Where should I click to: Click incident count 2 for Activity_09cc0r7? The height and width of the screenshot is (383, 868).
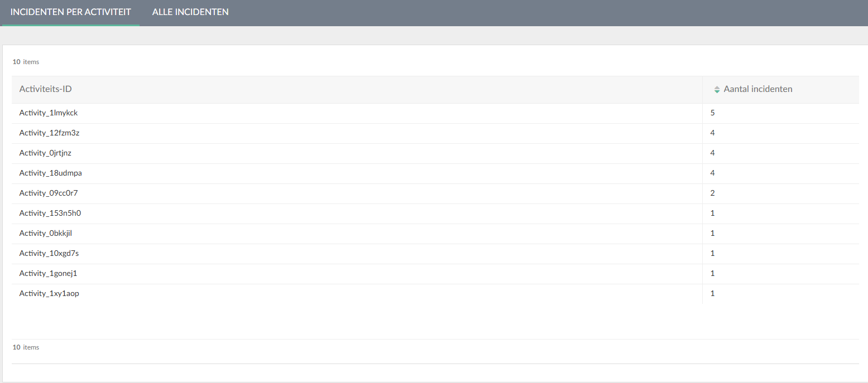pyautogui.click(x=713, y=193)
